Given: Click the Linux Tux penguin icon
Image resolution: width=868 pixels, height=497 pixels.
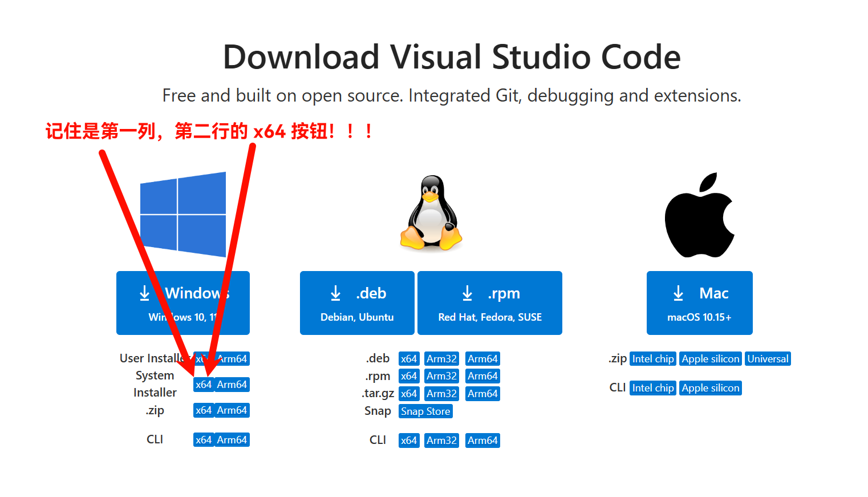Looking at the screenshot, I should click(431, 213).
